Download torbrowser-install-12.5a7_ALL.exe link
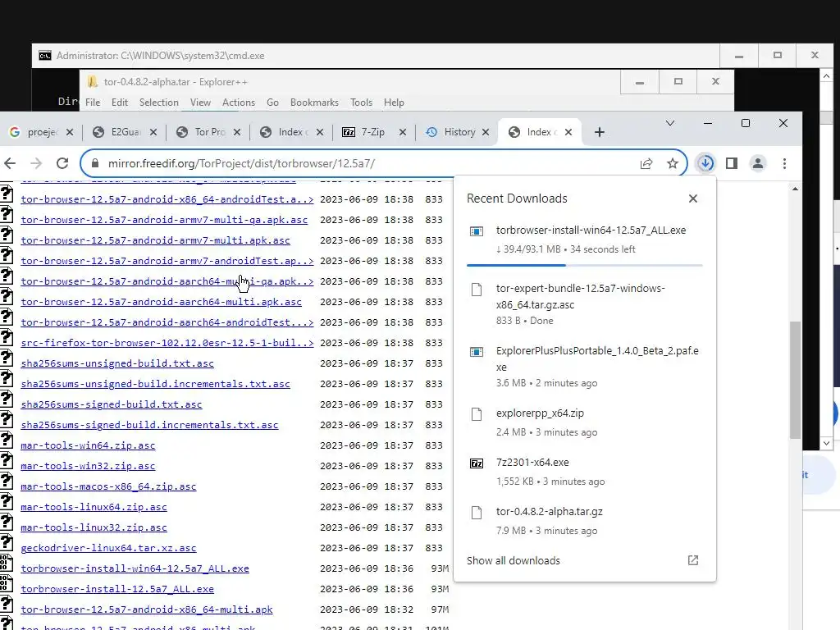Viewport: 840px width, 630px height. click(117, 589)
